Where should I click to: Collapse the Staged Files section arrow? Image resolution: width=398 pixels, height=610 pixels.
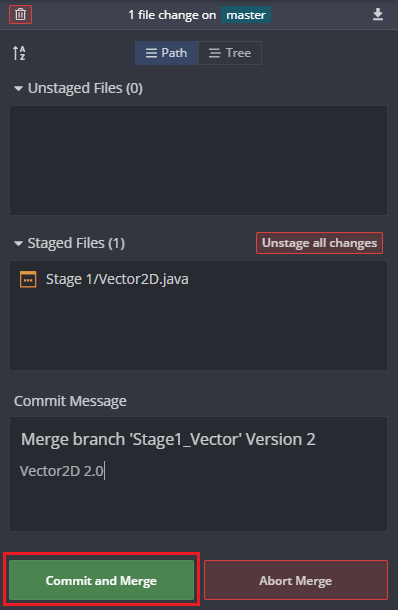pyautogui.click(x=18, y=244)
